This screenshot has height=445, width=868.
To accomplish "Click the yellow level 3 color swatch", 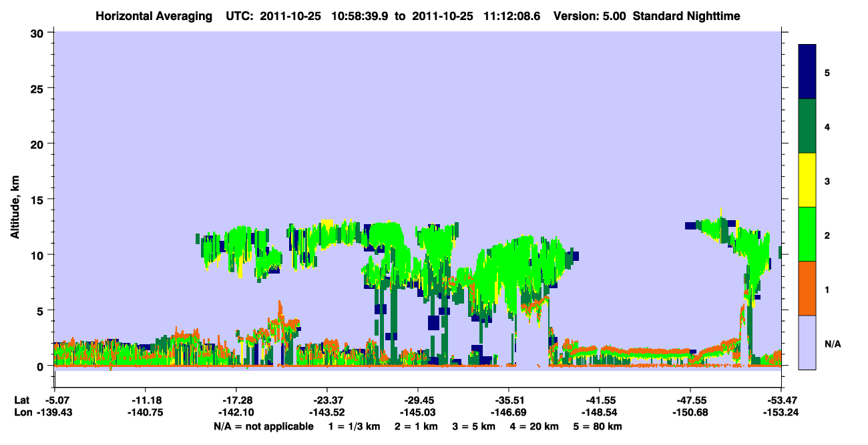I will [x=807, y=180].
